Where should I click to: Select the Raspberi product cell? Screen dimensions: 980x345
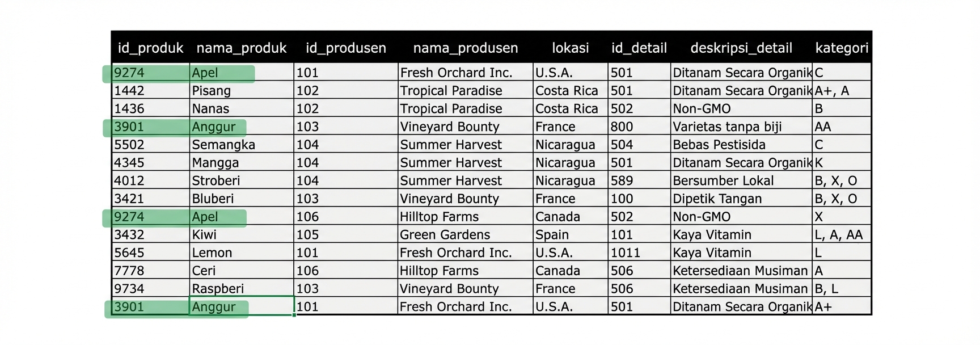coord(241,289)
